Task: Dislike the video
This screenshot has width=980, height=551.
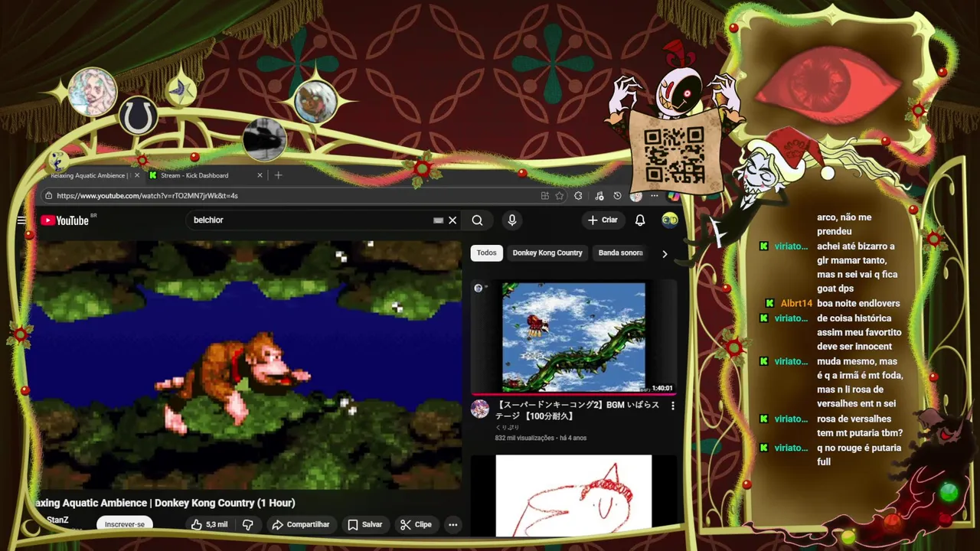Action: 247,524
